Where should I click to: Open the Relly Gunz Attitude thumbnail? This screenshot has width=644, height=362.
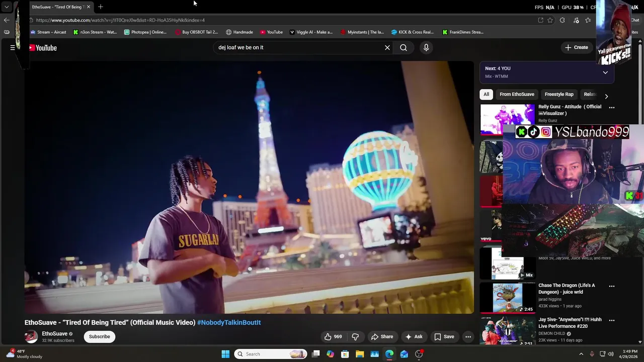[x=508, y=120]
